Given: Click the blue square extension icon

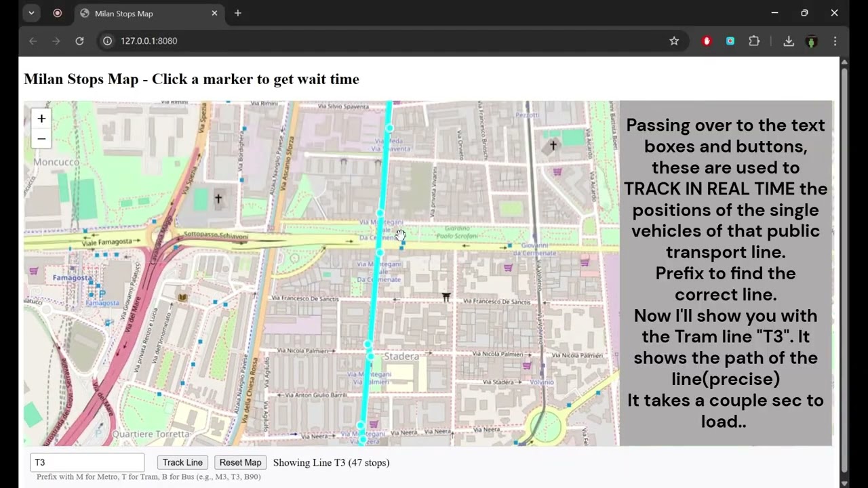Looking at the screenshot, I should click(x=730, y=41).
